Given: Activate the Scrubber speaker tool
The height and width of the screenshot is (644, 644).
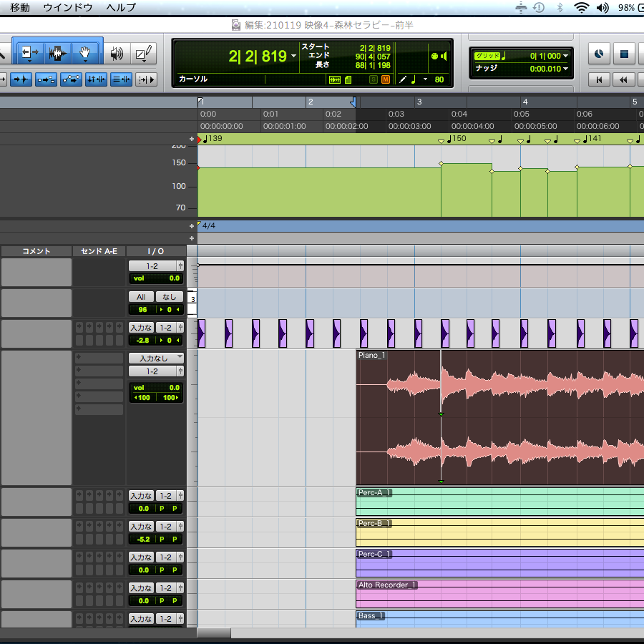Looking at the screenshot, I should pyautogui.click(x=117, y=53).
